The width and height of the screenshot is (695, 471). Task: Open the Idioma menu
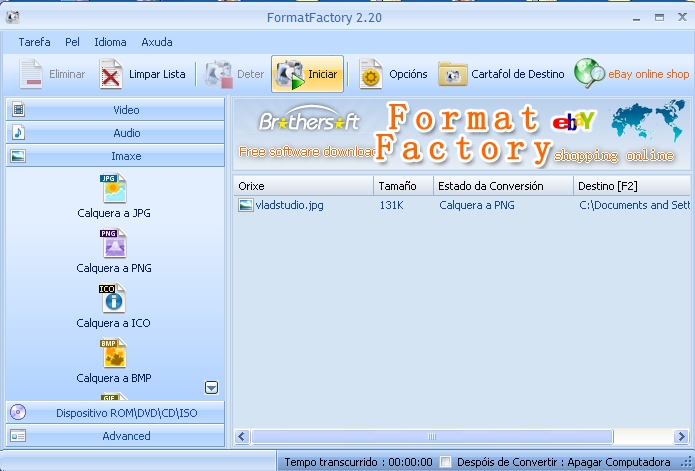click(110, 42)
